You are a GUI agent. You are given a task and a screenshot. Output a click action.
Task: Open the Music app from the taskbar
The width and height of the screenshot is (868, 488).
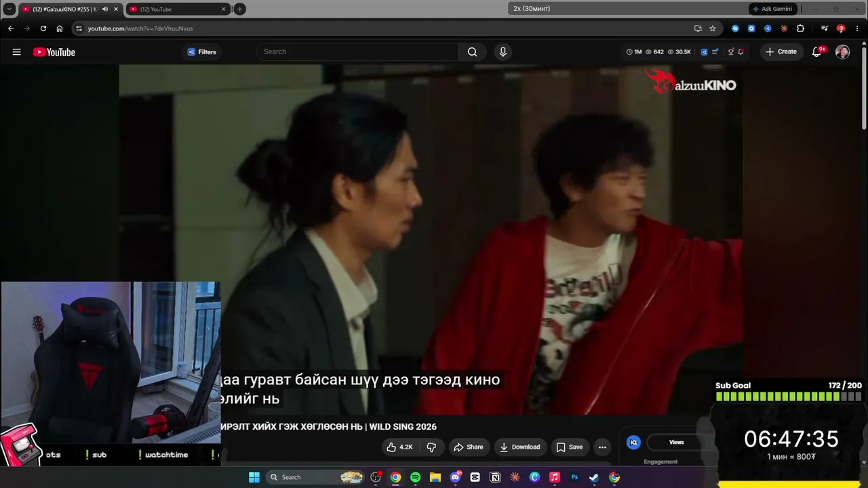[554, 477]
